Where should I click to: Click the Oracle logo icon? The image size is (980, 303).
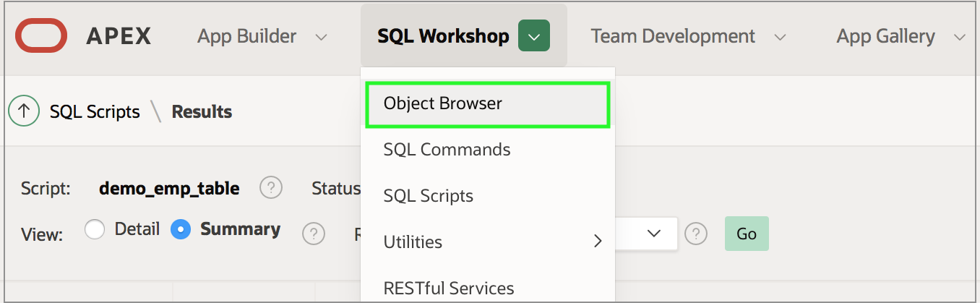(41, 36)
